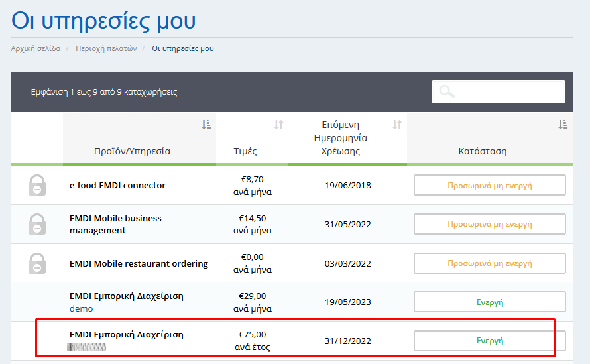Image resolution: width=590 pixels, height=364 pixels.
Task: Sort by Επόμενη Ημερομηνία Χρέωσης icon
Action: 397,125
